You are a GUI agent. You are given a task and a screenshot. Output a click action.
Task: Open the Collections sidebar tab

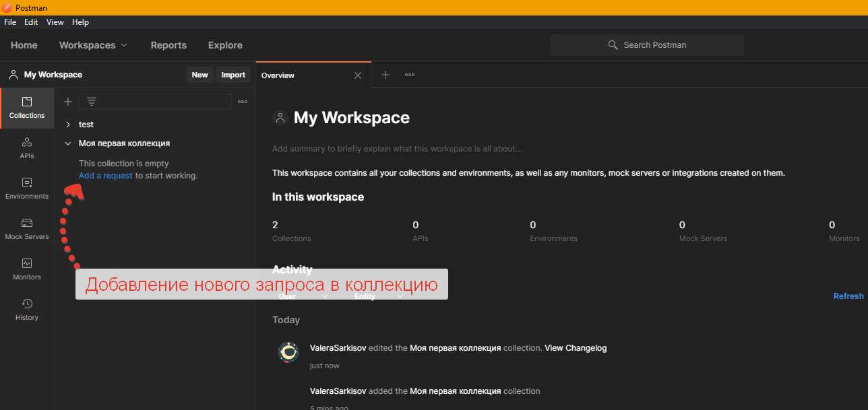pos(27,108)
